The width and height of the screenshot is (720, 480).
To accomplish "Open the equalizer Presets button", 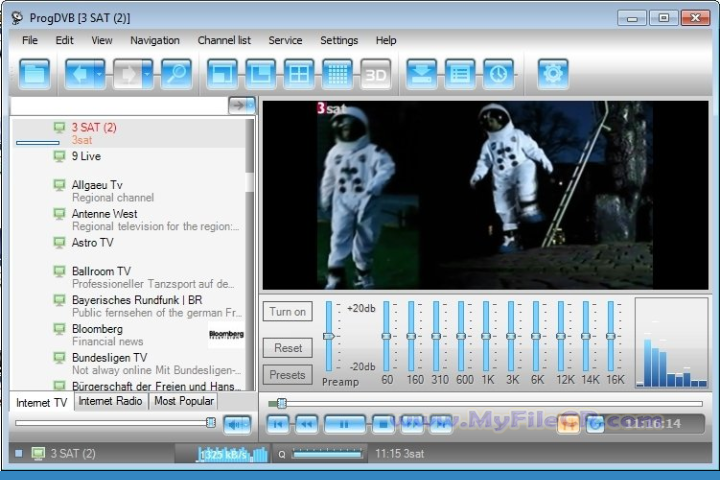I will point(287,375).
